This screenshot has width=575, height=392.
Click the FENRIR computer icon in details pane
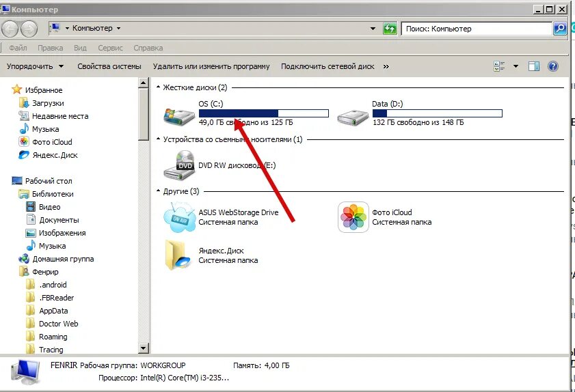(x=25, y=372)
